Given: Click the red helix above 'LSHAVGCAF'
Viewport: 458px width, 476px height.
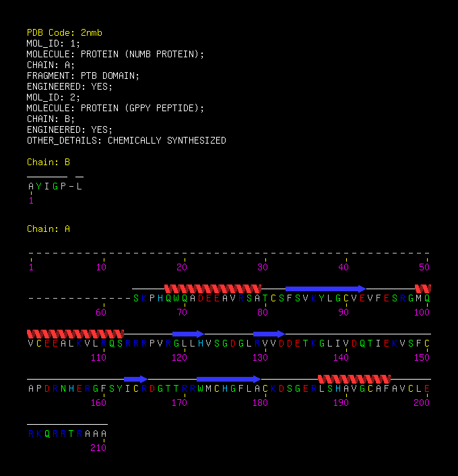Looking at the screenshot, I should pos(354,379).
